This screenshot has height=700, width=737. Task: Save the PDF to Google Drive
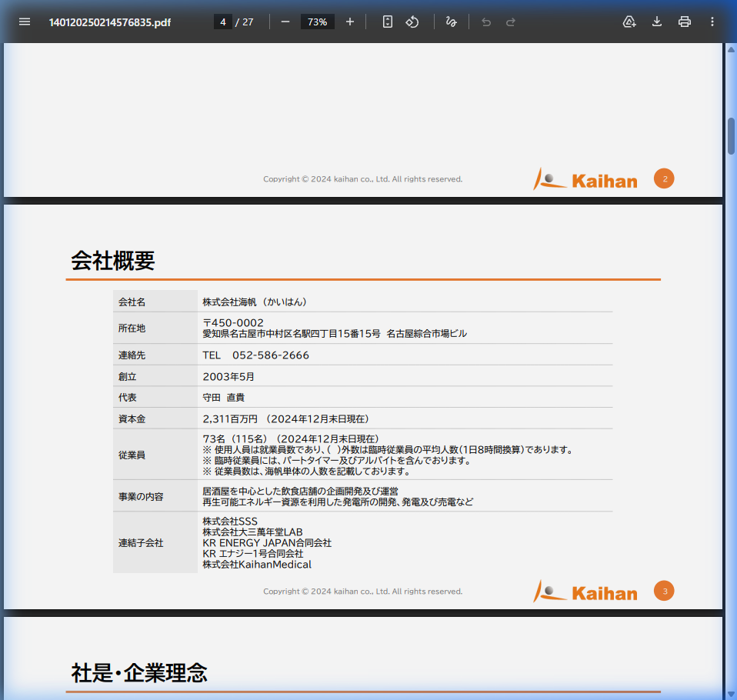click(x=629, y=22)
